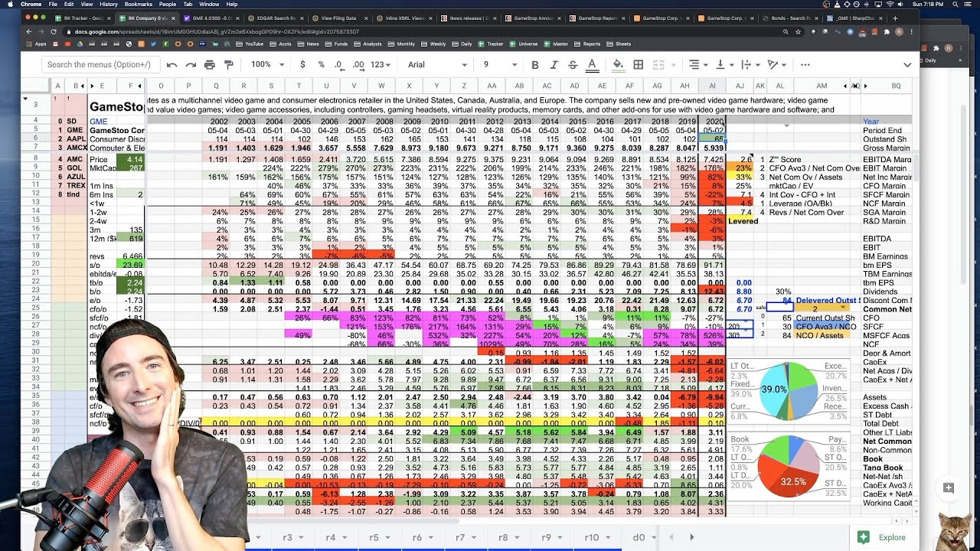980x551 pixels.
Task: Open the cell borders menu
Action: pyautogui.click(x=637, y=65)
